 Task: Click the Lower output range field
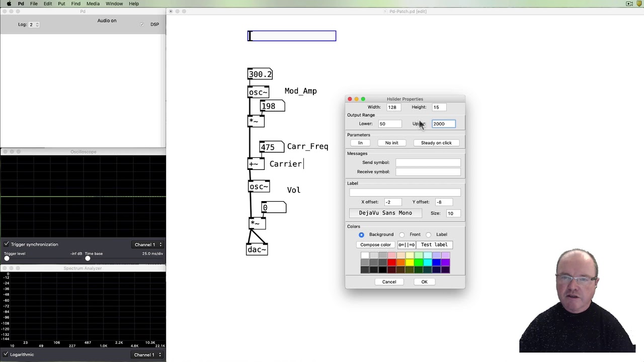click(x=390, y=124)
